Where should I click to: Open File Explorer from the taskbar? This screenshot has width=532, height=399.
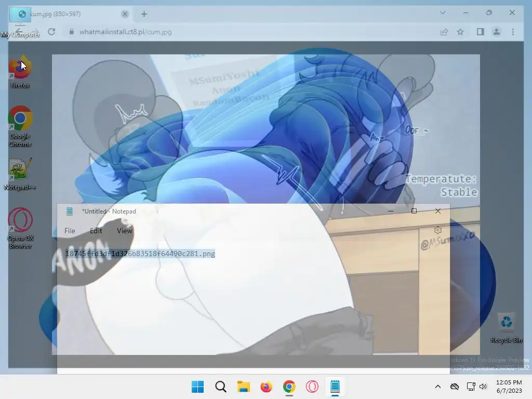[x=243, y=387]
